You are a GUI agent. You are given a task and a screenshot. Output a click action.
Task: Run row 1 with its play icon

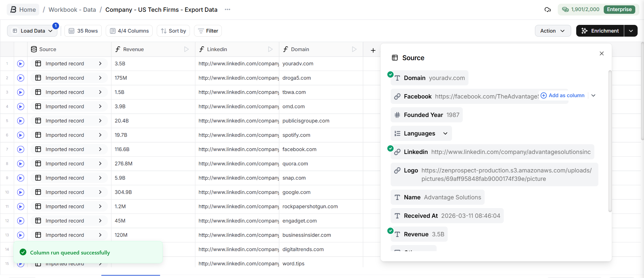[x=20, y=64]
